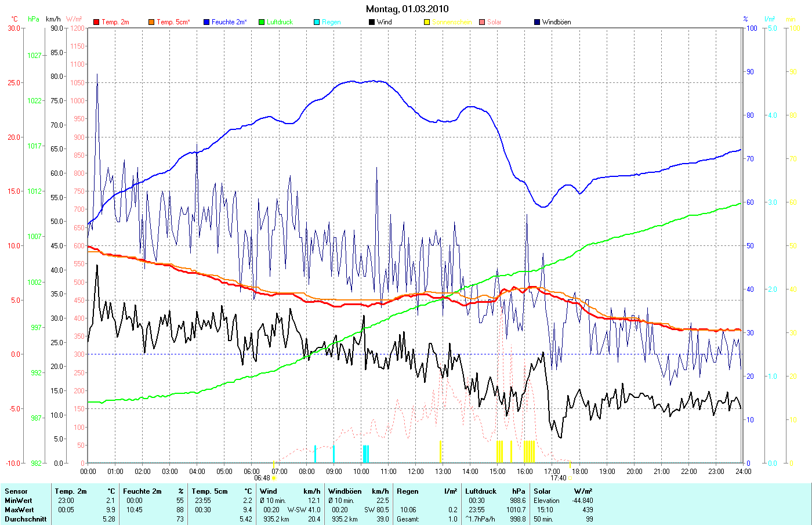Image resolution: width=812 pixels, height=525 pixels.
Task: Click the yellow Sonnenschein legend swatch
Action: pos(427,22)
